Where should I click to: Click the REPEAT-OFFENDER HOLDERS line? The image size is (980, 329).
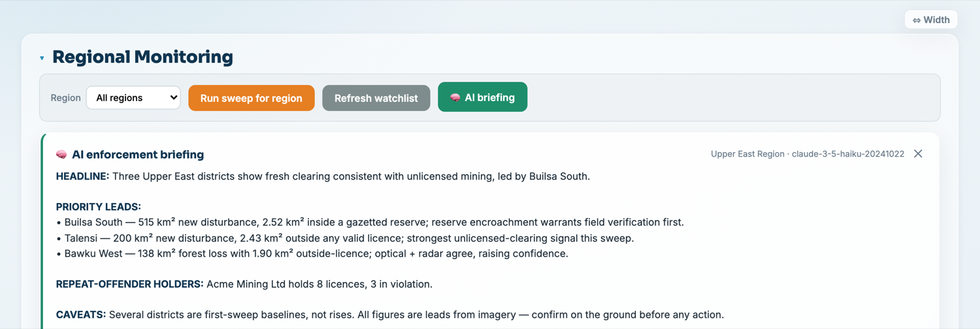pos(244,285)
